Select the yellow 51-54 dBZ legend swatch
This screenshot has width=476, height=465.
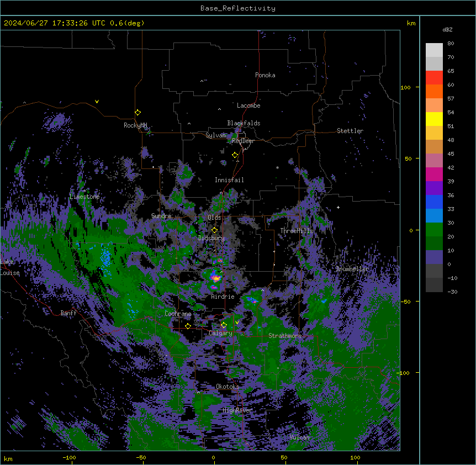[434, 119]
